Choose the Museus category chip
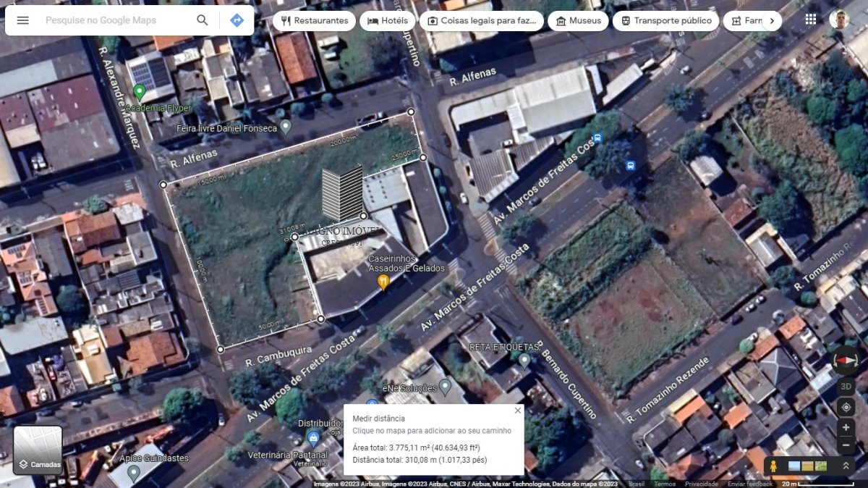 pyautogui.click(x=577, y=21)
